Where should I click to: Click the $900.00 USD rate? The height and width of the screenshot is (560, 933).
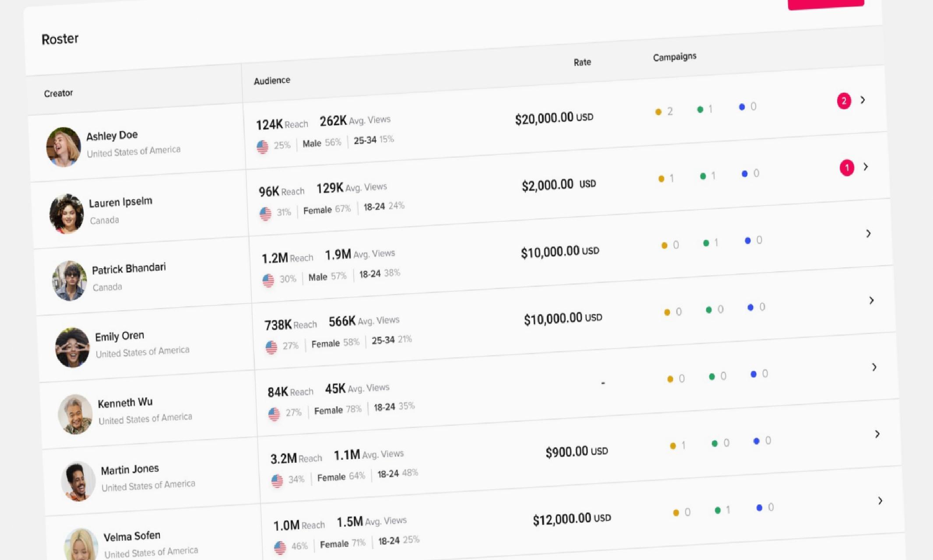tap(577, 451)
